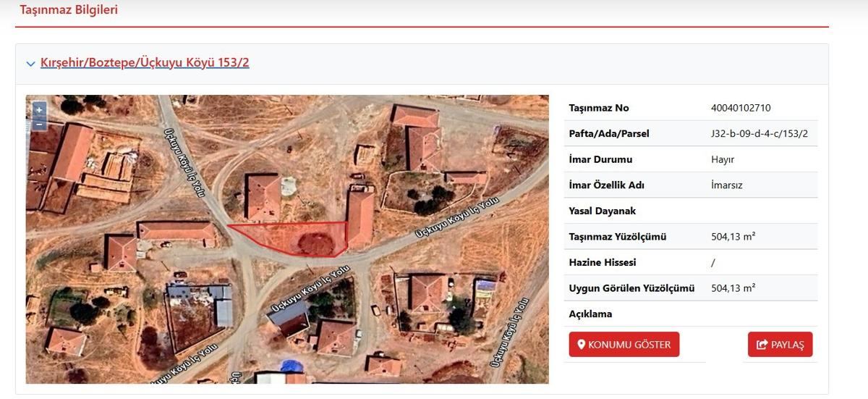Click the Uygun Görülen Yüzölçümü row label
The image size is (868, 399).
pos(631,288)
